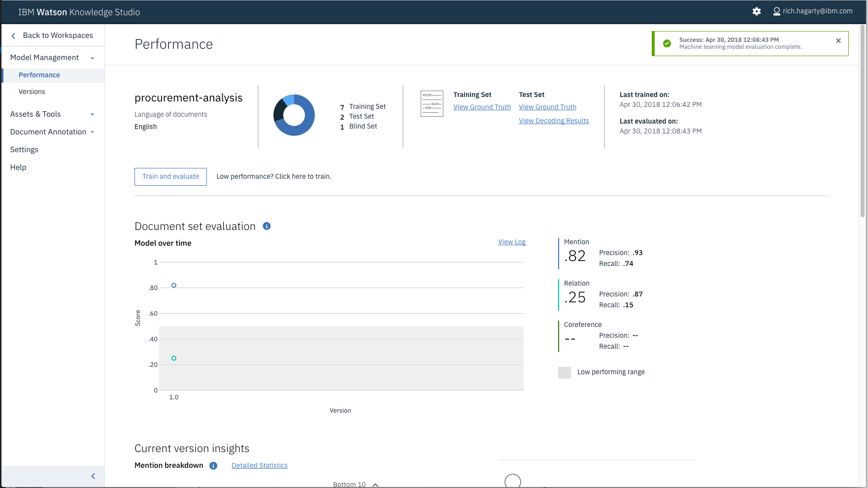This screenshot has height=488, width=868.
Task: Open the Detailed Statistics link
Action: click(x=260, y=465)
